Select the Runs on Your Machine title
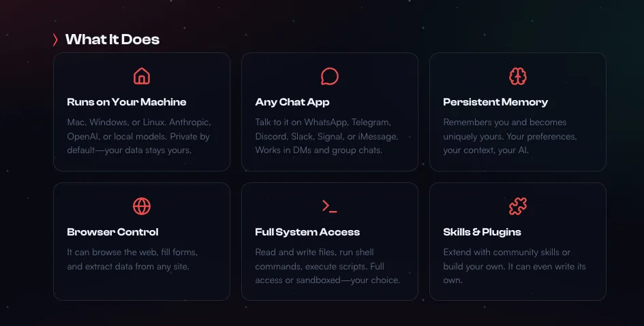Screen dimensions: 644x326 tap(127, 102)
